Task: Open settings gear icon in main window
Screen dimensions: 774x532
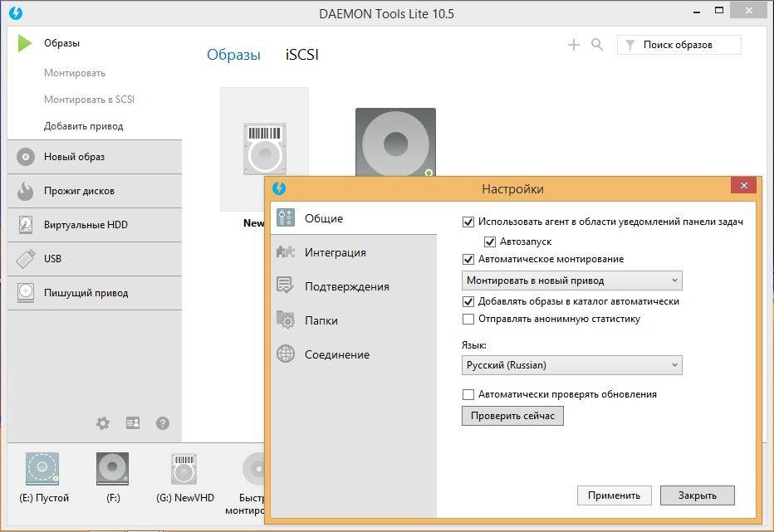Action: 103,423
